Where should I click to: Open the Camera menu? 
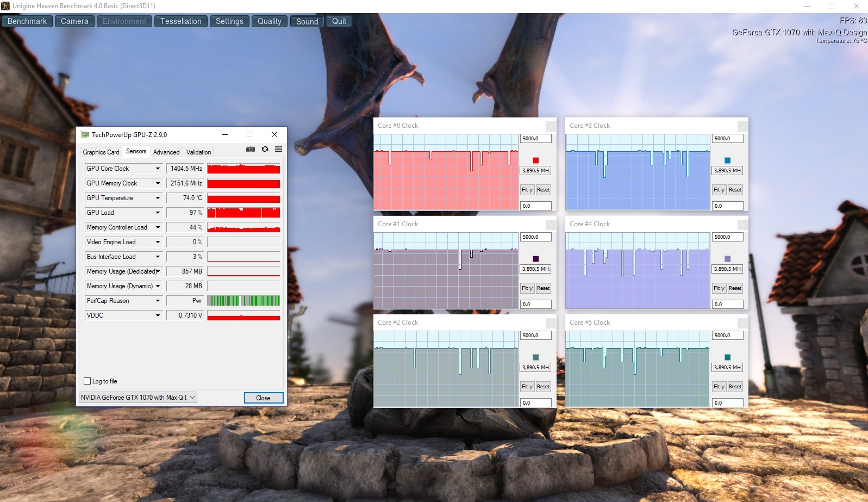click(x=74, y=21)
